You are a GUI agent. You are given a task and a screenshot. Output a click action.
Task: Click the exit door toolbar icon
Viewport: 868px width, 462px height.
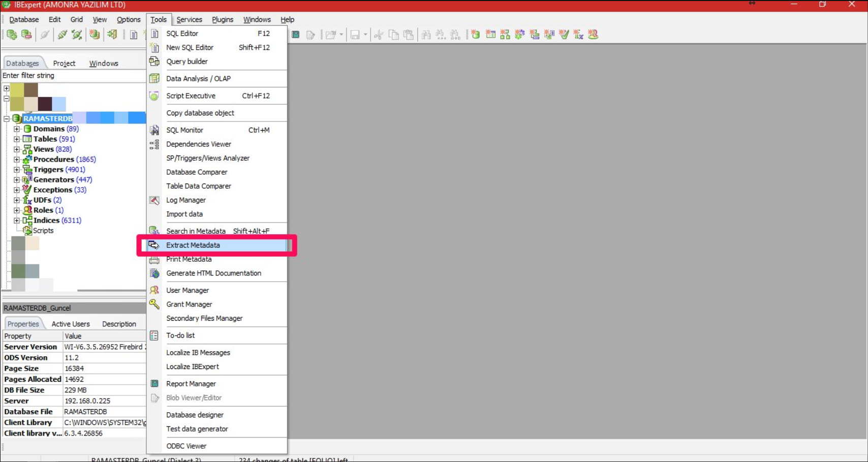(x=112, y=35)
